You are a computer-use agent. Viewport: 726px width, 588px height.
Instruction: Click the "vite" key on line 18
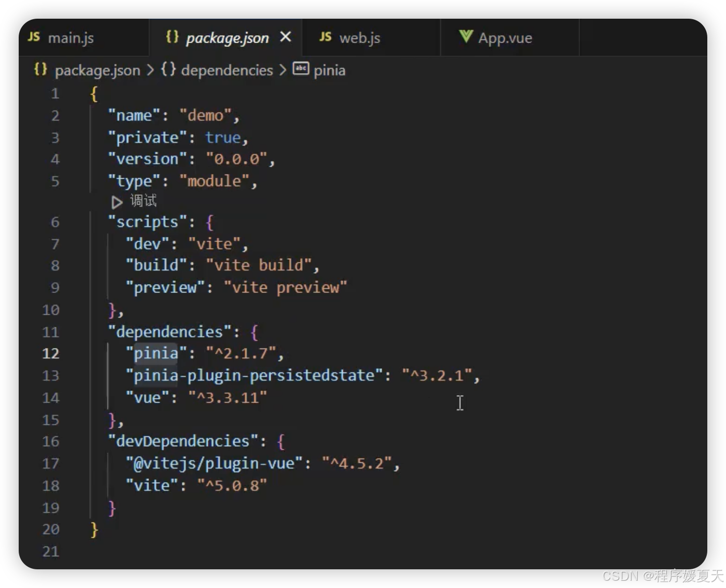click(152, 486)
